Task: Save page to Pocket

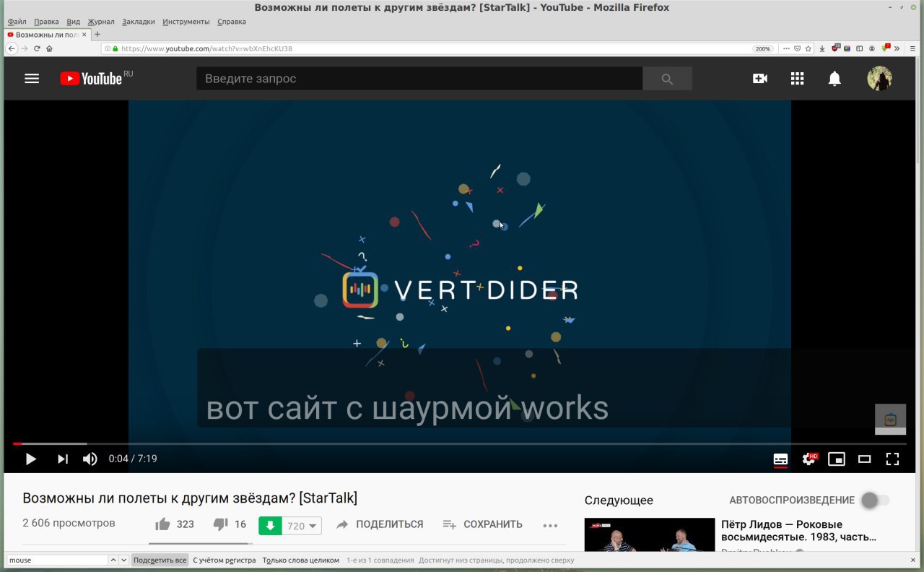Action: coord(797,48)
